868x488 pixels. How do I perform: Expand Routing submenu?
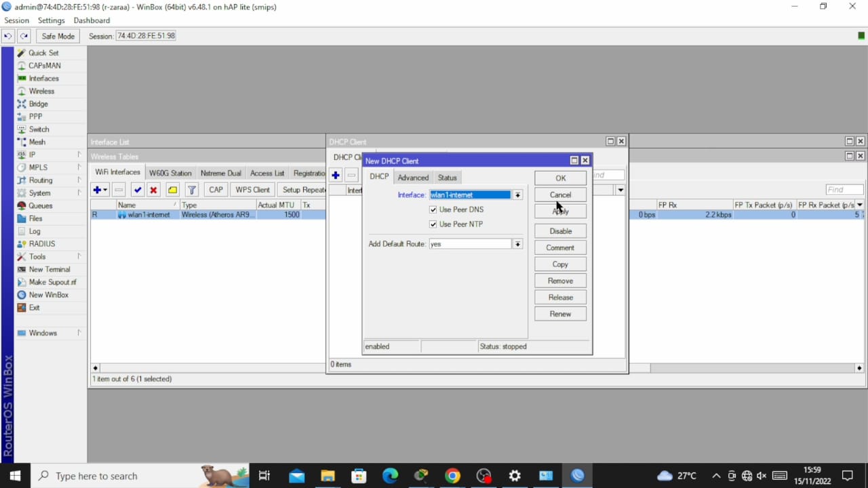[x=79, y=180]
